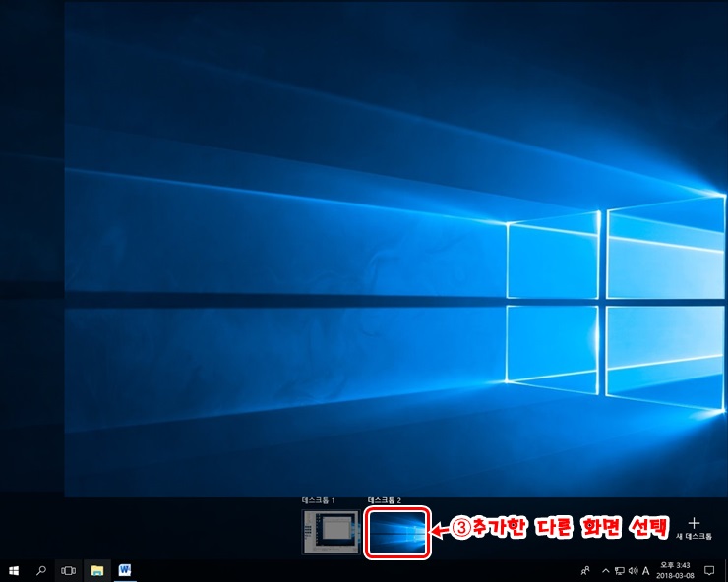
Task: Select the 데스크톱 2 thumbnail
Action: (x=396, y=532)
